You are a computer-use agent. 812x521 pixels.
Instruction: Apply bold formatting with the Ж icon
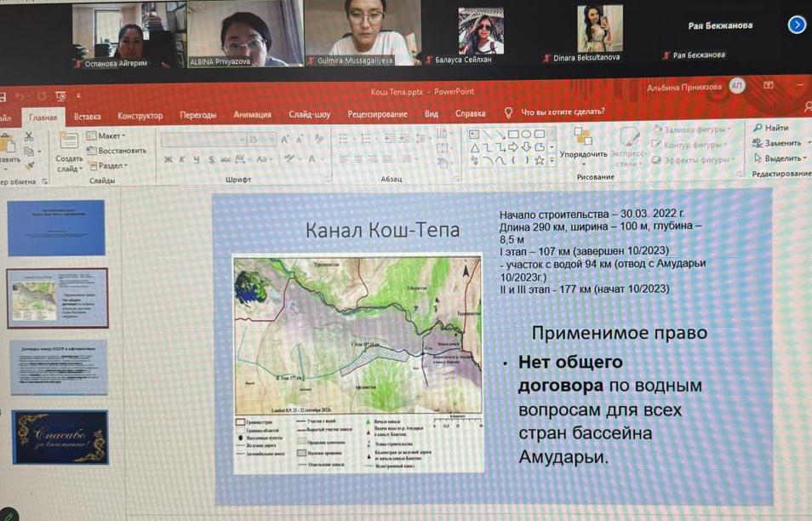[x=168, y=159]
